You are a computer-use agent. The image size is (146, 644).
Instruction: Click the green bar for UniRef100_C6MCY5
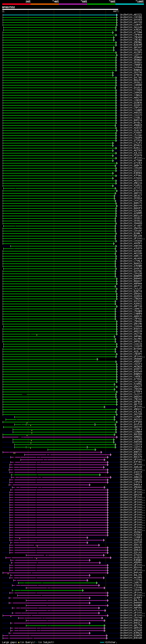58,583
